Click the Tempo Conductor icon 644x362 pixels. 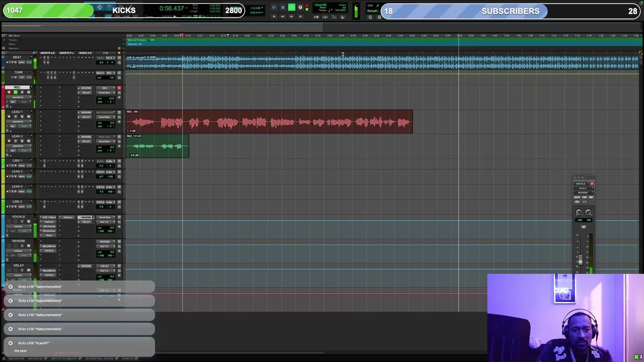343,17
